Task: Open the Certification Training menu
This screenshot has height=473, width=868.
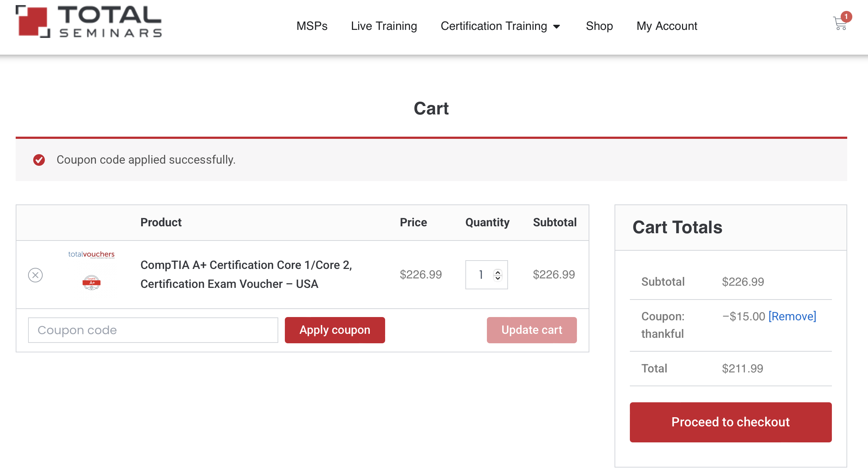Action: click(493, 26)
